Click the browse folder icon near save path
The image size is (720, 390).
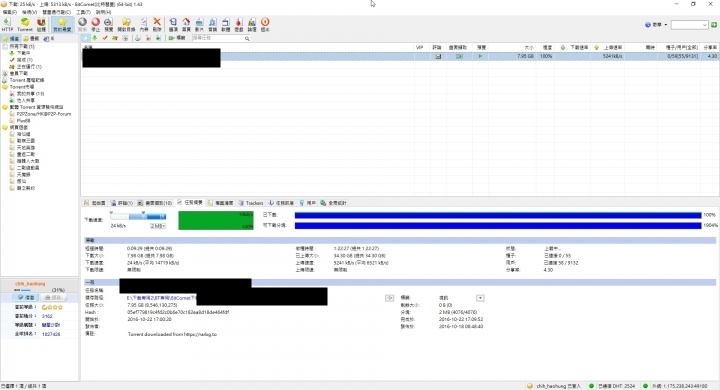point(389,298)
